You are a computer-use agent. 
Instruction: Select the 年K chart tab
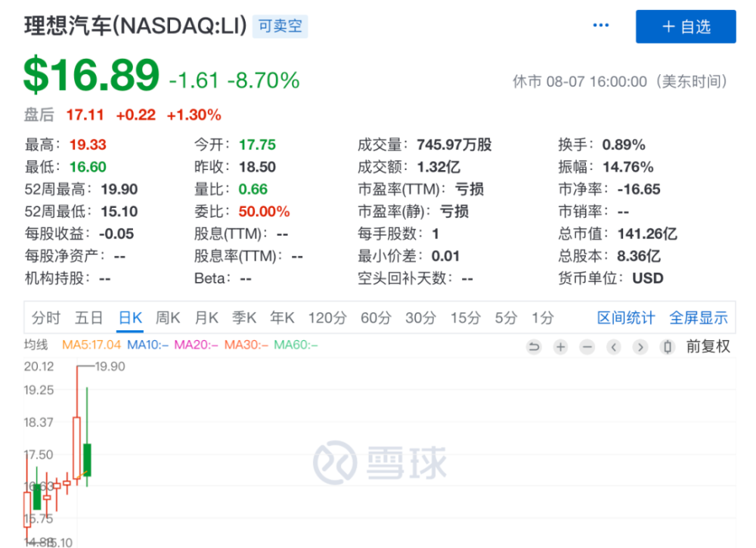(282, 318)
